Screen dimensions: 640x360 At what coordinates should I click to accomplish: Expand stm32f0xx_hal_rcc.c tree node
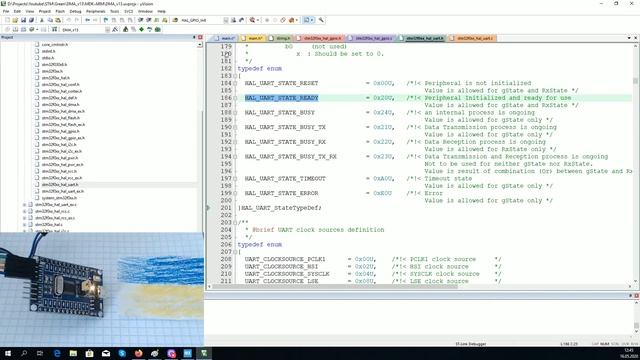(24, 211)
